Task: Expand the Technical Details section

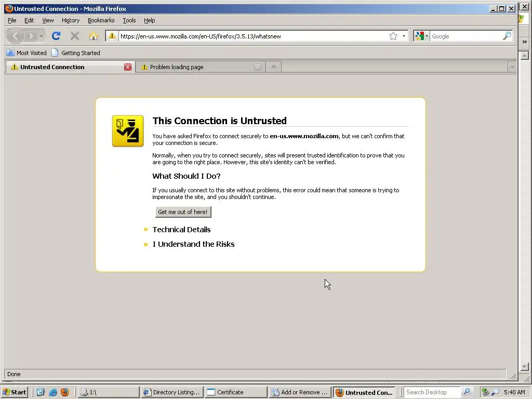Action: coord(181,230)
